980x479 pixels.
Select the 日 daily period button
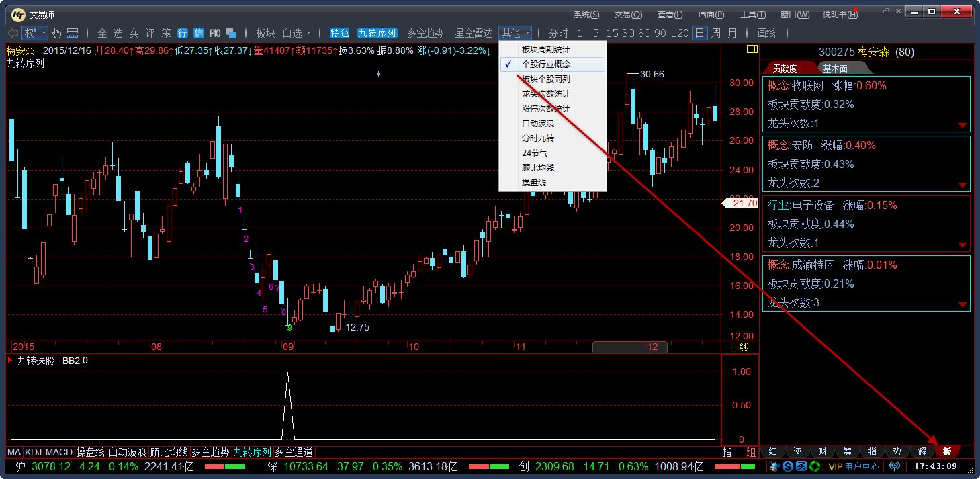click(700, 33)
